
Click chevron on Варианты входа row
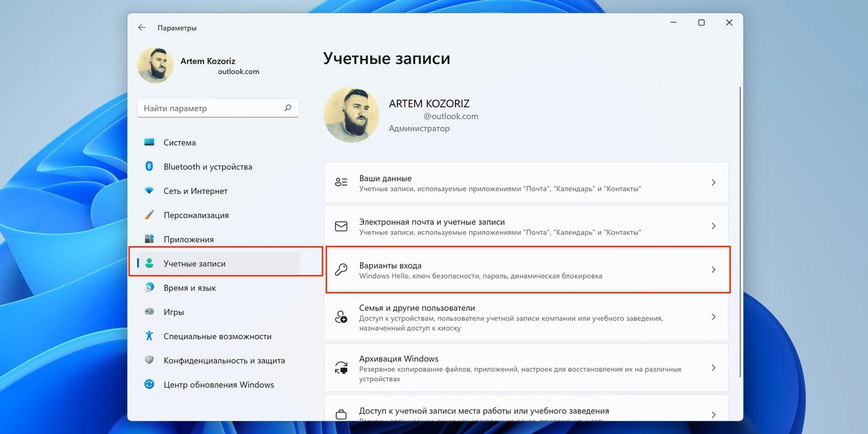point(713,270)
